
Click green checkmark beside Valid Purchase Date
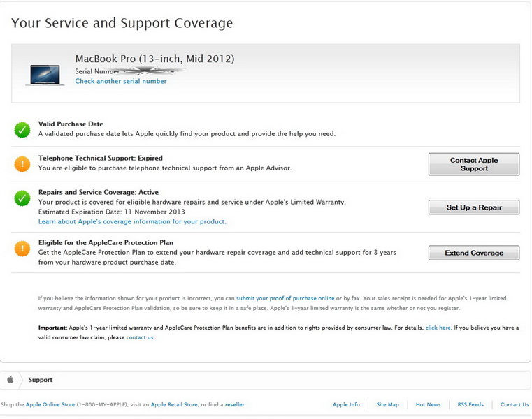pos(22,129)
